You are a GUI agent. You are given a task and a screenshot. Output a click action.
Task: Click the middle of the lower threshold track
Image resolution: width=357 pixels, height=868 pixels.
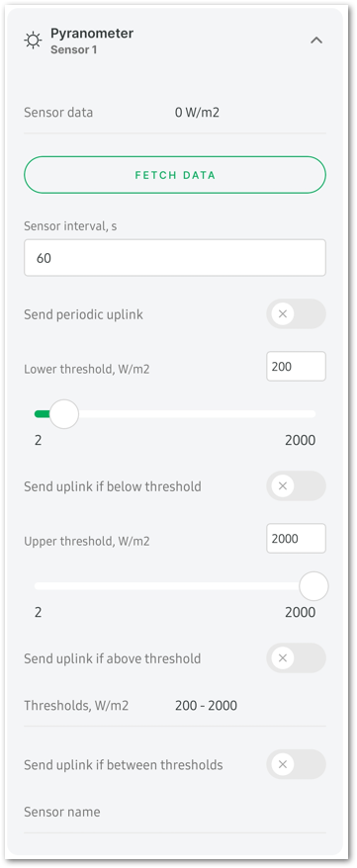[x=175, y=414]
